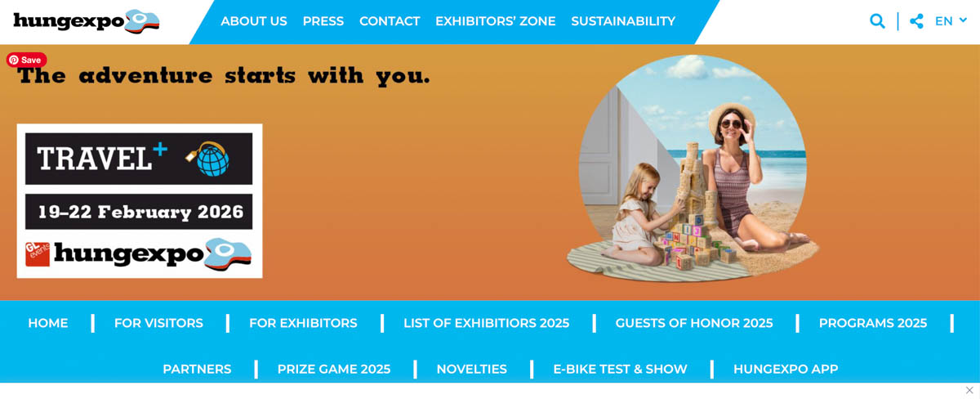Close the bottom bar with X
Image resolution: width=980 pixels, height=399 pixels.
pos(969,390)
